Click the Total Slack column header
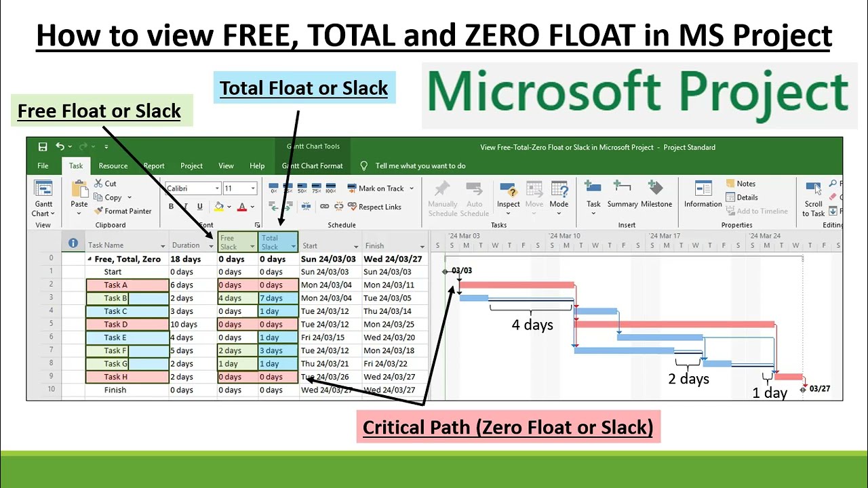This screenshot has width=868, height=488. (x=278, y=242)
